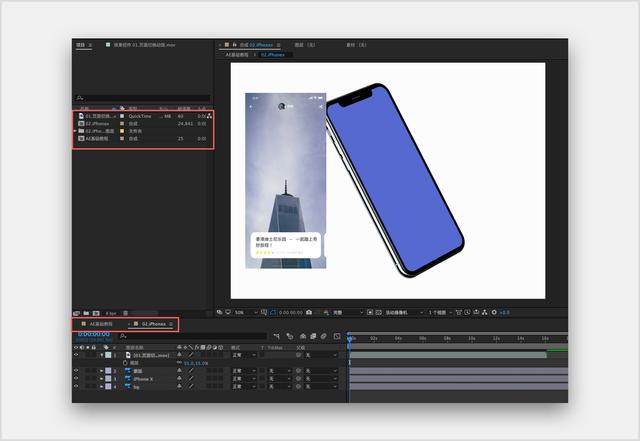Toggle the pixel aspect ratio correction icon
The image size is (640, 441).
(459, 312)
